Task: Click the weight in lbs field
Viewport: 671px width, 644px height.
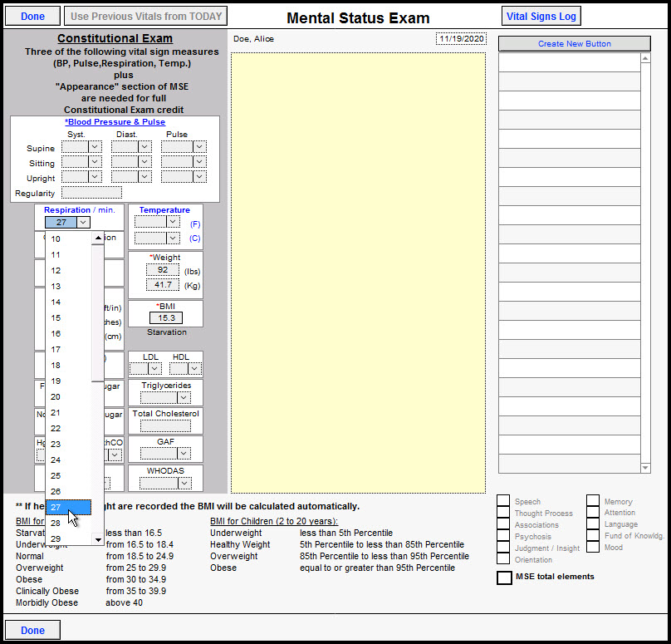Action: pos(162,270)
